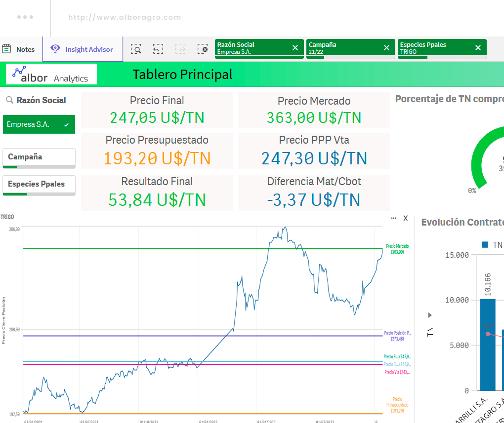Click the Razón Social search magnifier icon

(x=9, y=100)
